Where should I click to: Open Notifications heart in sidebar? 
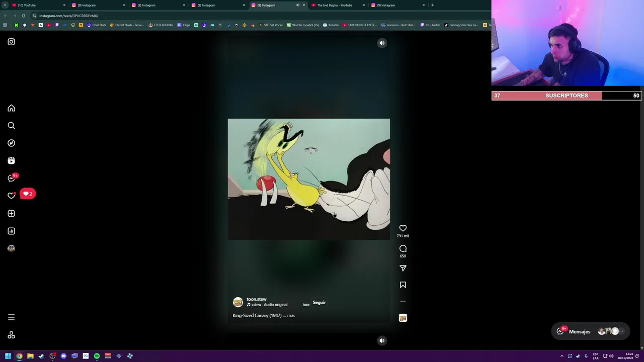pos(11,196)
